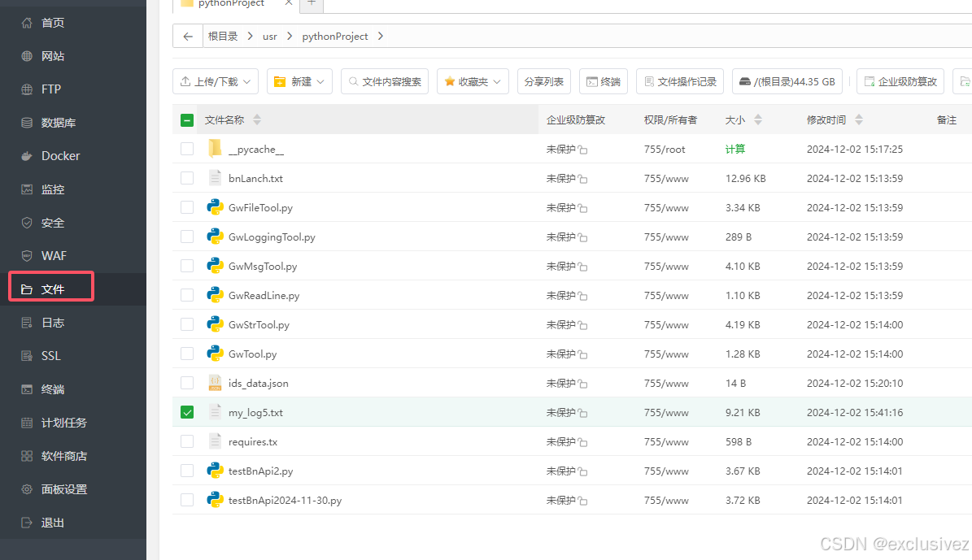This screenshot has width=972, height=560.
Task: Open 文件操作记录 file operation log
Action: (x=679, y=81)
